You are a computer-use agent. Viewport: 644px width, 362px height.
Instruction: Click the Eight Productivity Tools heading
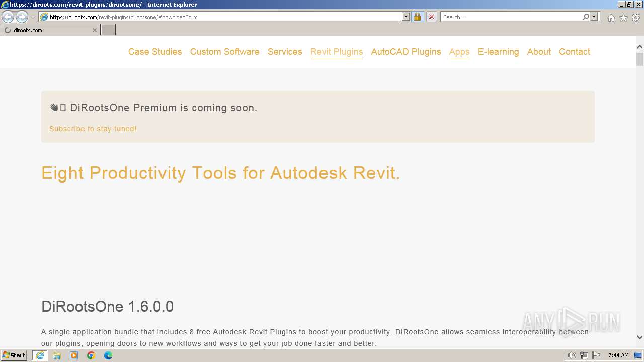click(221, 173)
